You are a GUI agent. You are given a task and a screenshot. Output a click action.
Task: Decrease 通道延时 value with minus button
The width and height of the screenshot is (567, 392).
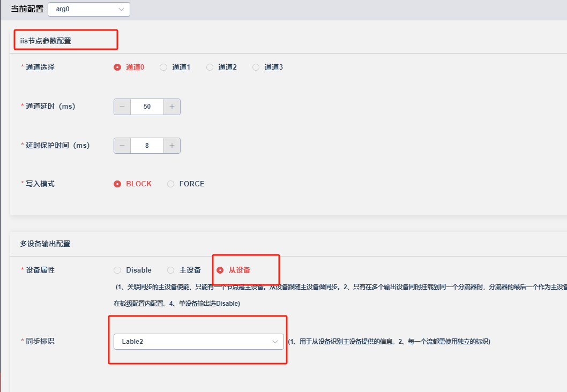pos(122,107)
